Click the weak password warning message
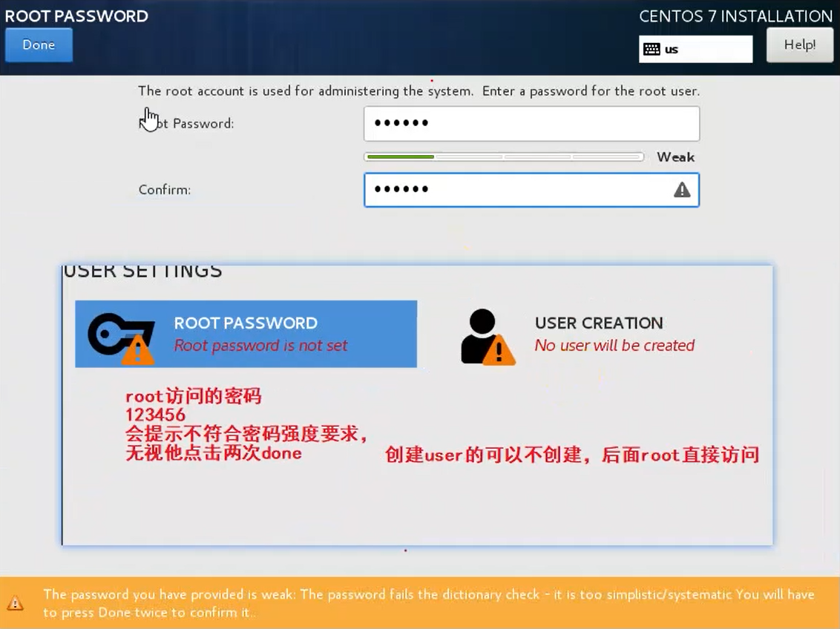The height and width of the screenshot is (629, 840). (429, 603)
